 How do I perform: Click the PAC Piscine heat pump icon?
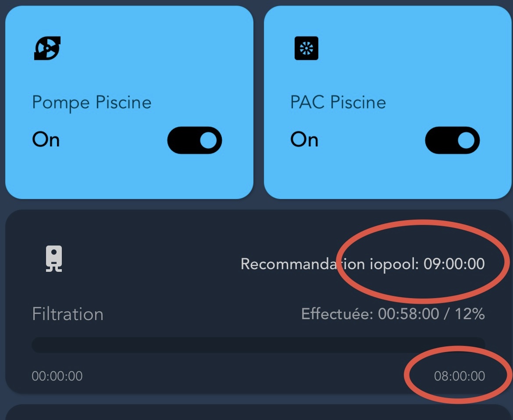point(306,48)
